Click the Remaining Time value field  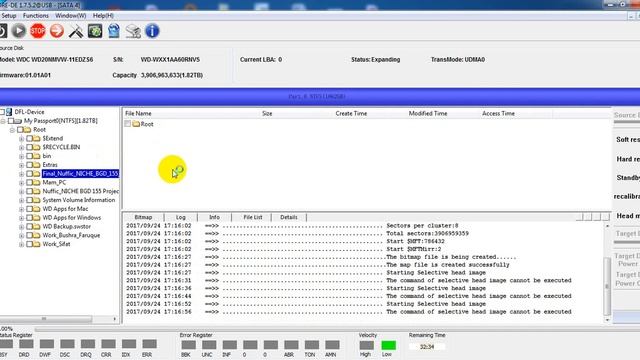tap(427, 347)
